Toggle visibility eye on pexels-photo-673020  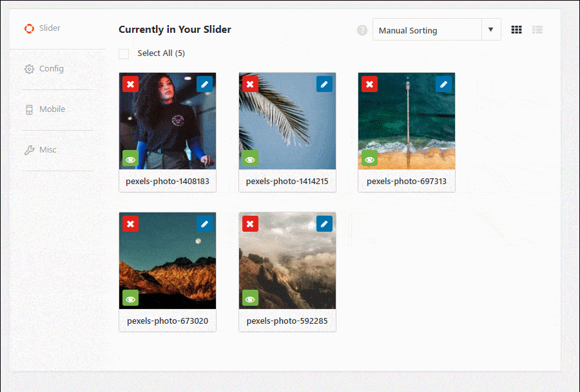(x=131, y=299)
